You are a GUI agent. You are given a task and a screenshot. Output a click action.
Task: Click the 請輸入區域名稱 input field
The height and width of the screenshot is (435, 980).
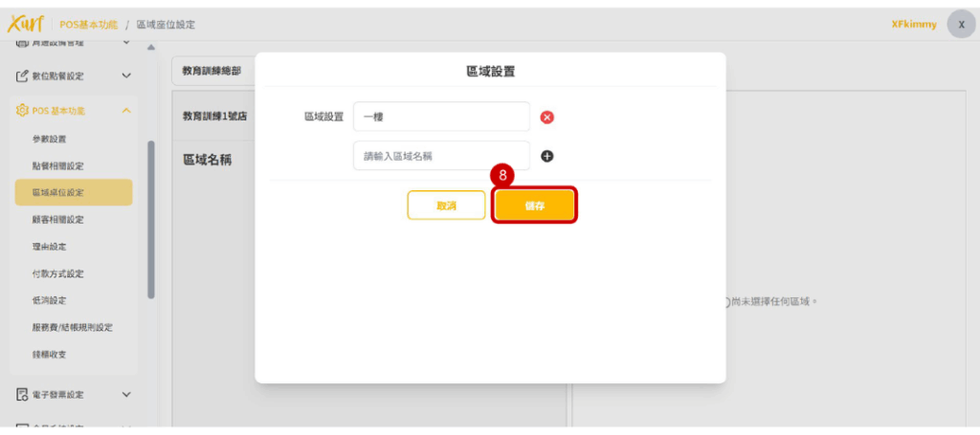440,156
